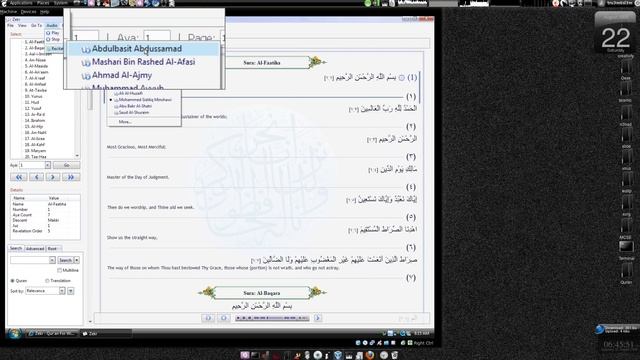Open the Windows Start orb in the VM

14,333
